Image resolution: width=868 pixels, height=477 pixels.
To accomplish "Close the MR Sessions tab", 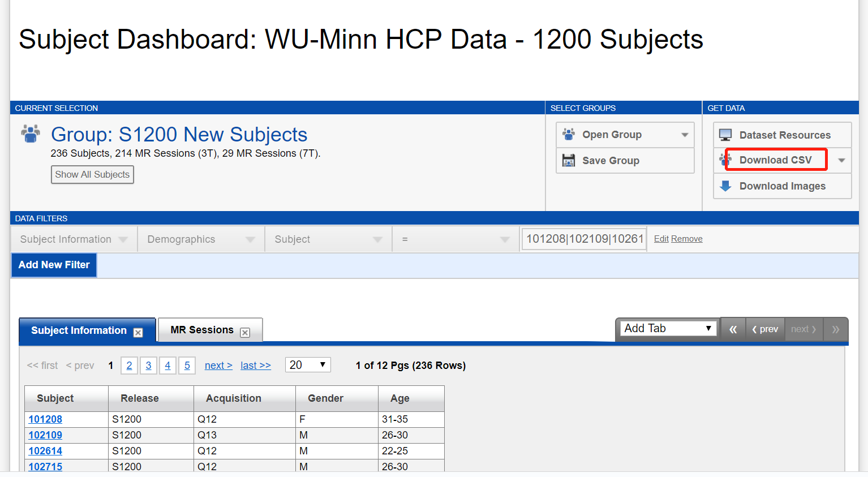I will (244, 332).
